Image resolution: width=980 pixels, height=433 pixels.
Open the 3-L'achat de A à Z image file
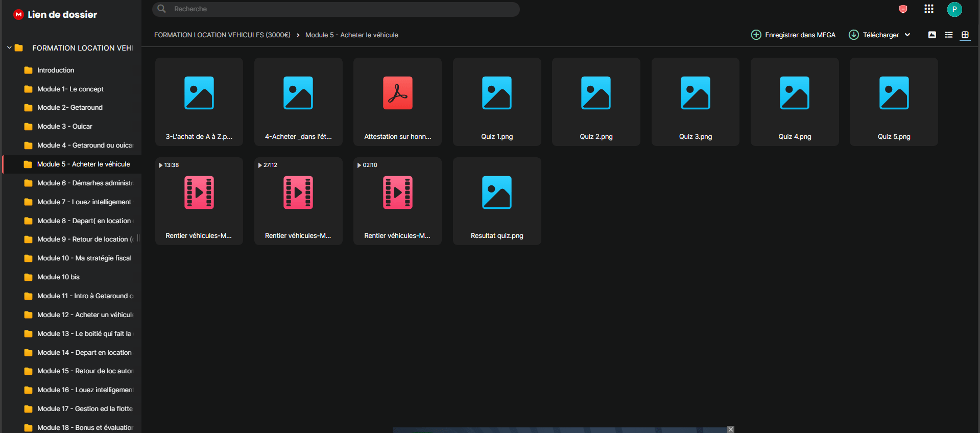pyautogui.click(x=199, y=102)
